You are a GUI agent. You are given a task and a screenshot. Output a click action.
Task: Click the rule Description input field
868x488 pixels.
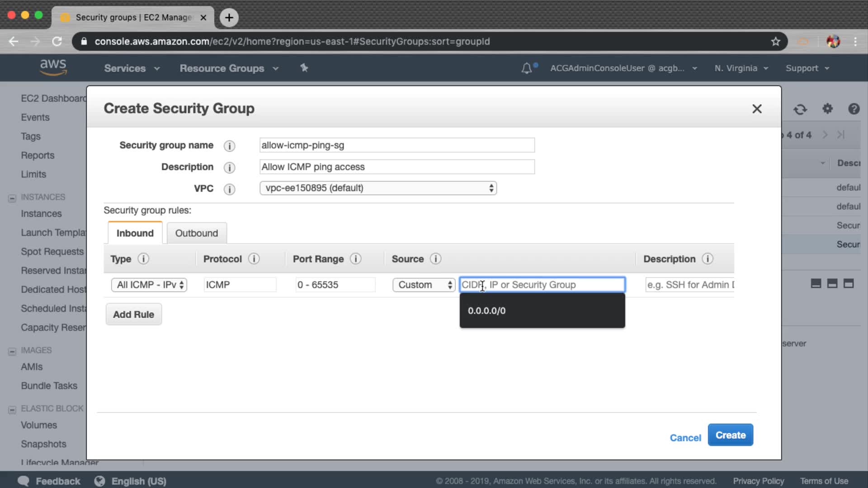689,285
